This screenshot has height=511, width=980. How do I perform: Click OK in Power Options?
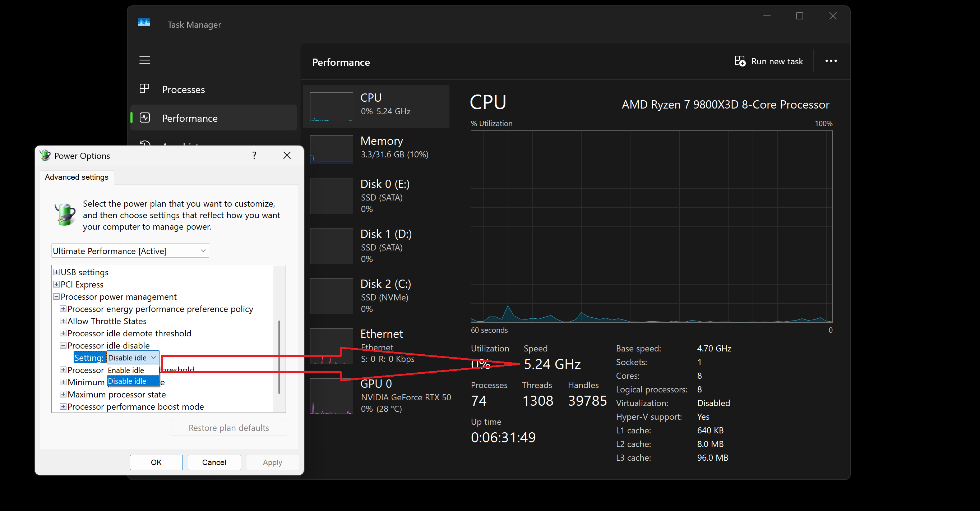pos(156,462)
